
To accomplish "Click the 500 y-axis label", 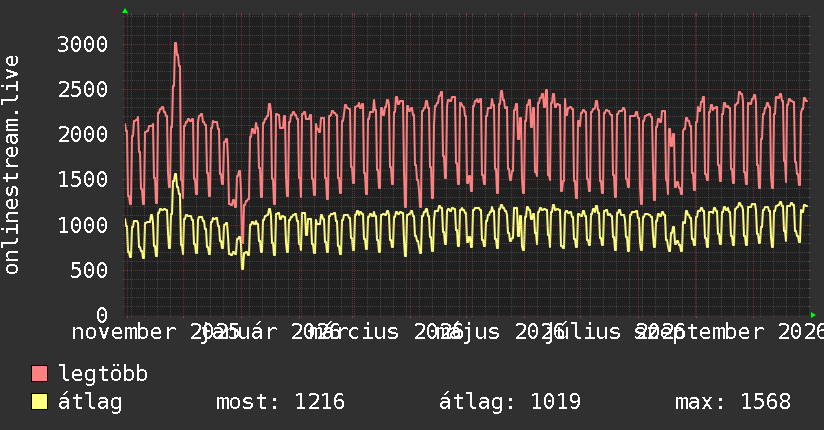I will (x=89, y=270).
